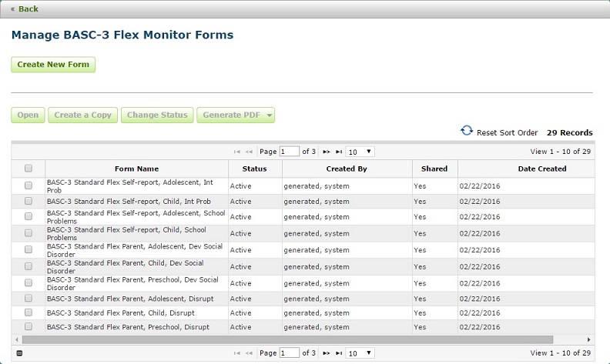The width and height of the screenshot is (610, 364).
Task: Go to next page in bottom pager
Action: (327, 353)
